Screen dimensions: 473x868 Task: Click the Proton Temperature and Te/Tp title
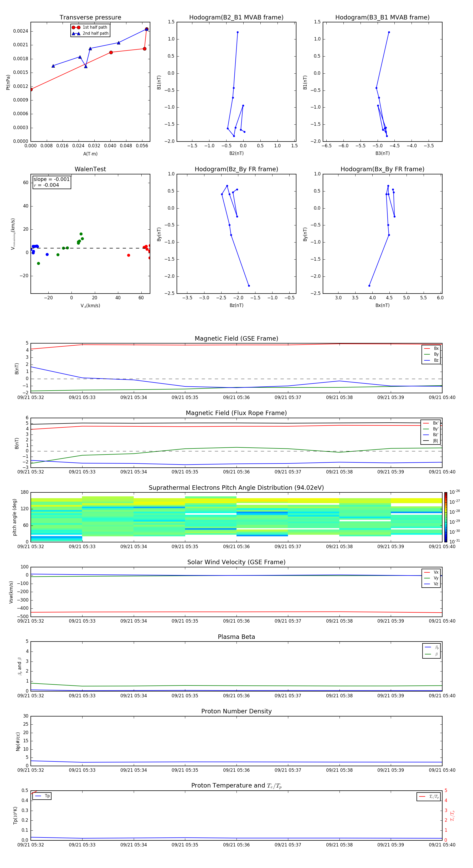pyautogui.click(x=236, y=786)
